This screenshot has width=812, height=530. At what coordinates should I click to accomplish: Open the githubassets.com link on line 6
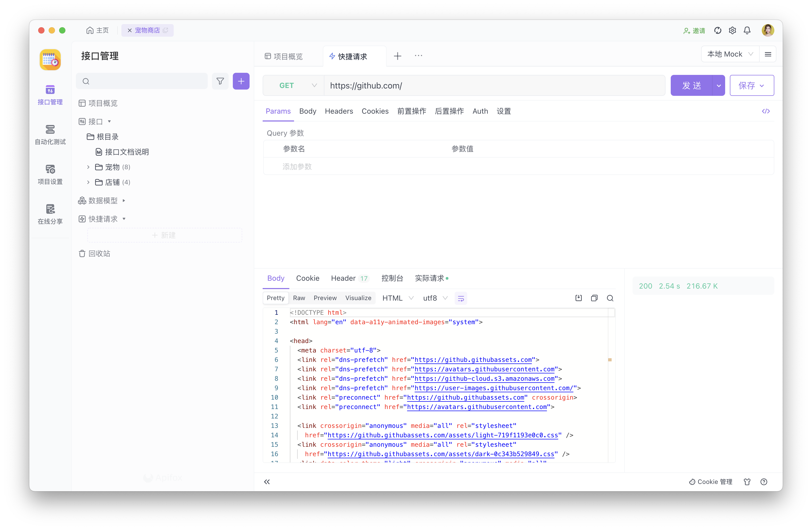(x=473, y=360)
